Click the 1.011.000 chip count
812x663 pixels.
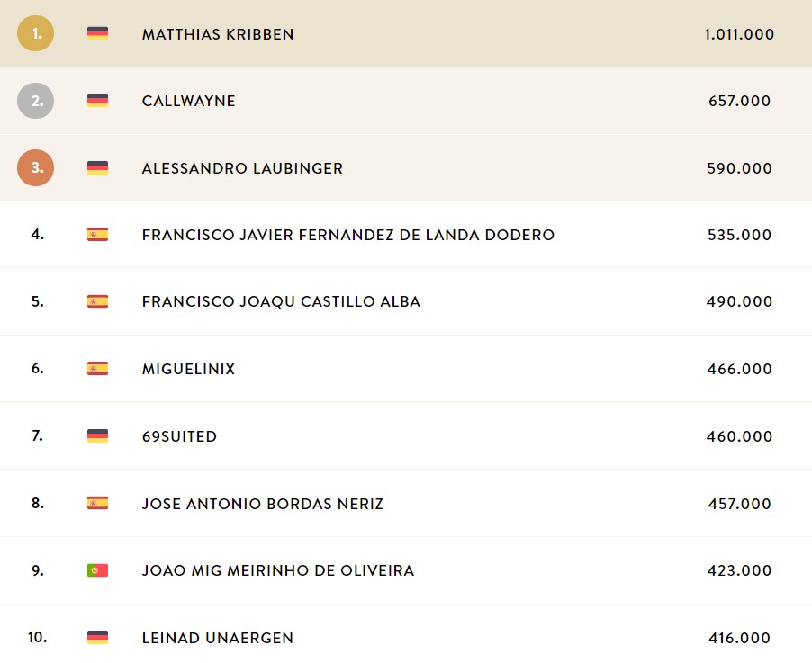[739, 34]
